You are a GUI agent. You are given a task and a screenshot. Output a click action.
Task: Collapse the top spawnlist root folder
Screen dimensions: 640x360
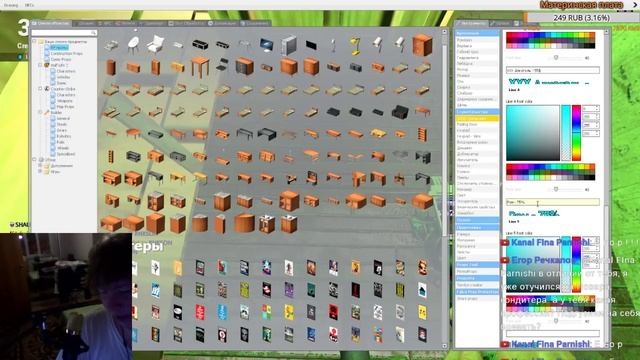click(x=35, y=41)
